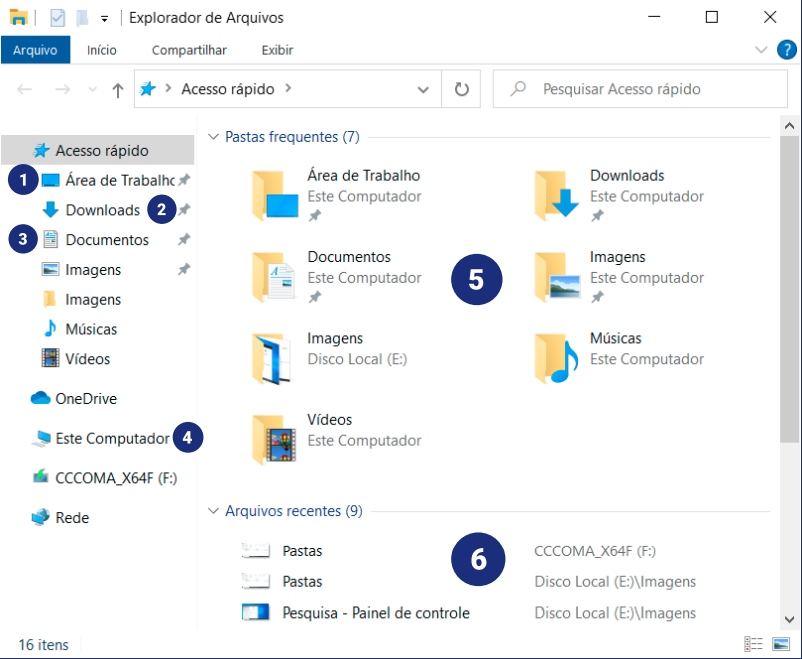Switch to large thumbnails view in status bar
The image size is (802, 659).
[780, 645]
